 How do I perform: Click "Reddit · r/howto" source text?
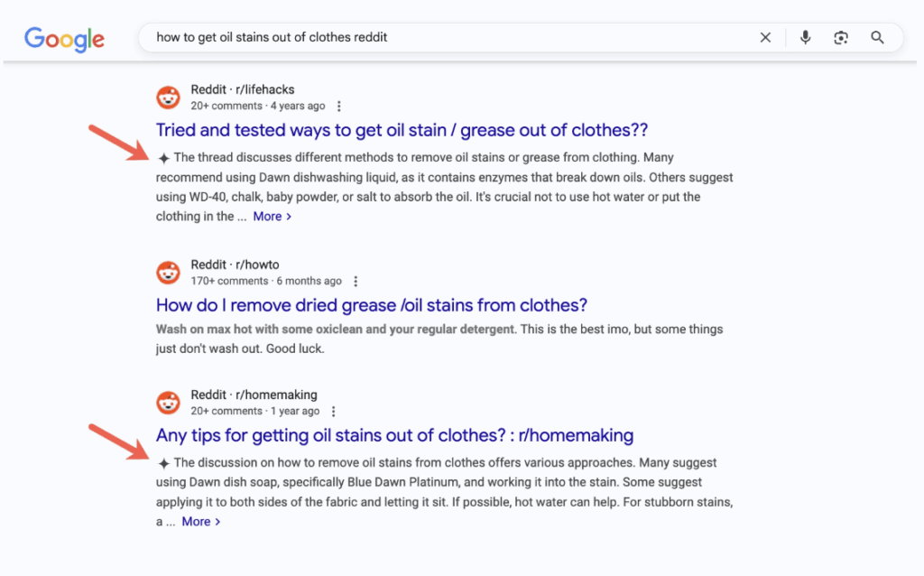point(242,265)
